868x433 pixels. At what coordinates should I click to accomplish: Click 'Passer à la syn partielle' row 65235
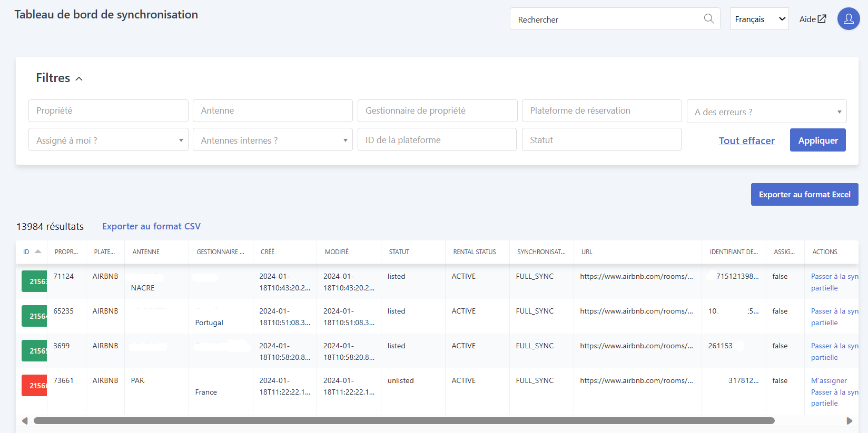(x=834, y=317)
